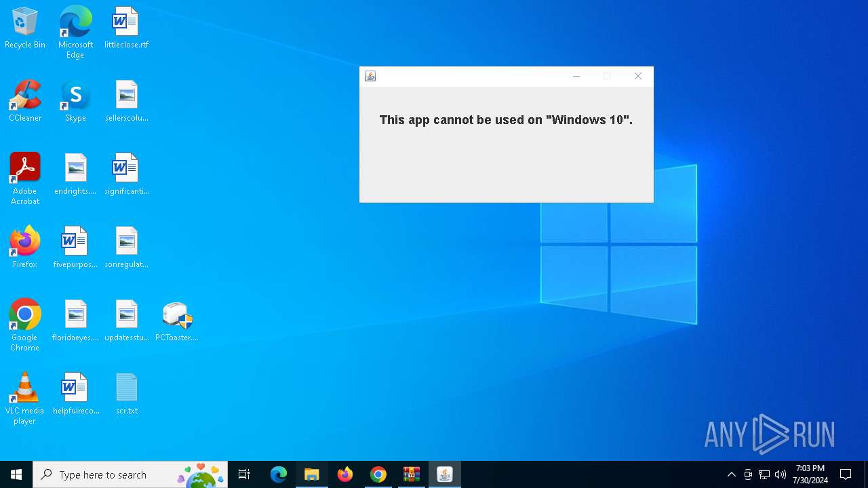Launch the Firefox desktop shortcut
The width and height of the screenshot is (868, 488).
click(x=25, y=248)
